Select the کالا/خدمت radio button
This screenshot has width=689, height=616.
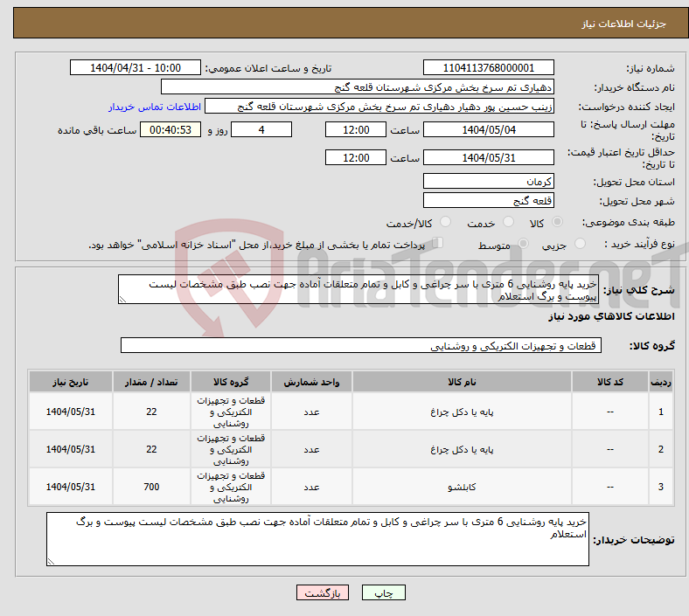pos(446,222)
